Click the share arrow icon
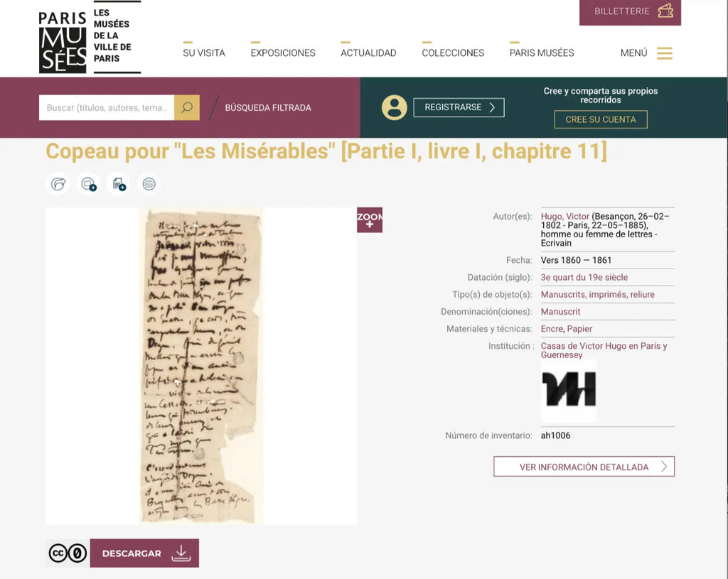Screen dimensions: 728x579 pos(58,184)
